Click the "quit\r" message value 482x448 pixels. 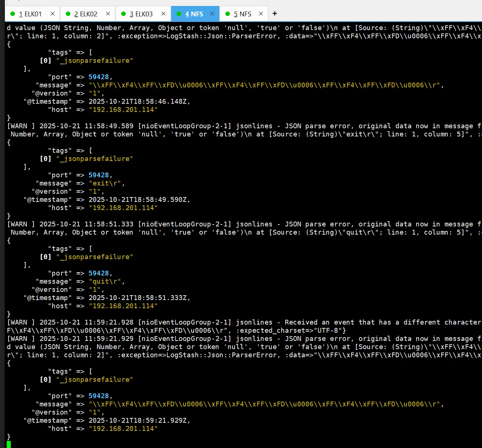106,281
